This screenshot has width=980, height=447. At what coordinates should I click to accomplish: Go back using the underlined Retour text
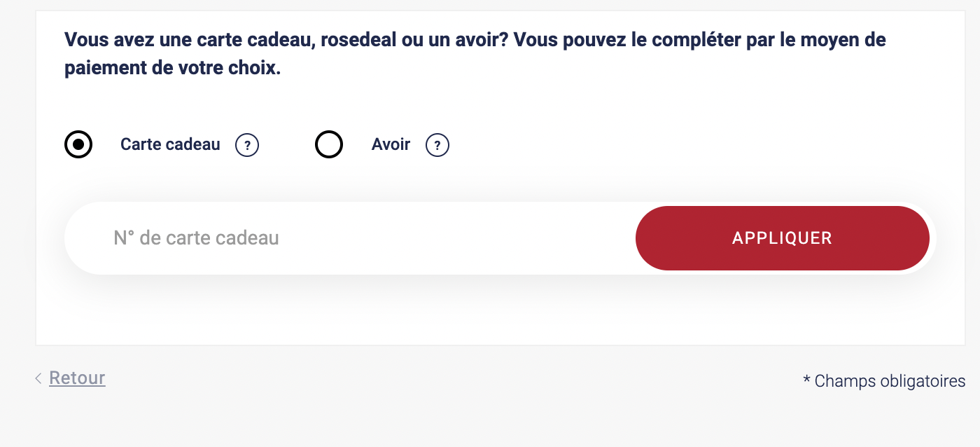coord(77,378)
